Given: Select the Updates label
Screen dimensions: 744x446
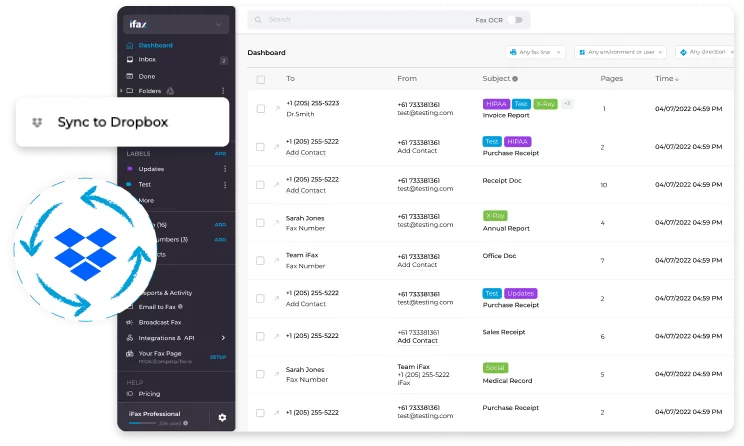Looking at the screenshot, I should (x=151, y=169).
